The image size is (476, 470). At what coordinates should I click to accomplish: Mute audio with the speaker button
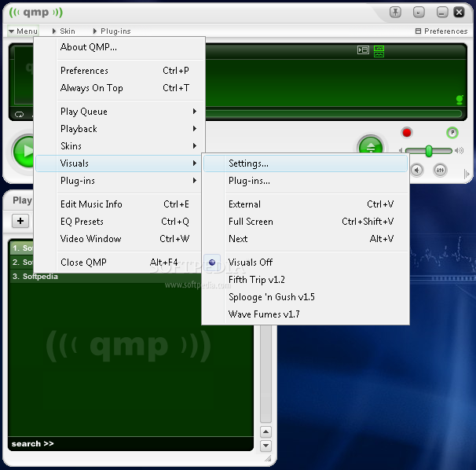[417, 170]
